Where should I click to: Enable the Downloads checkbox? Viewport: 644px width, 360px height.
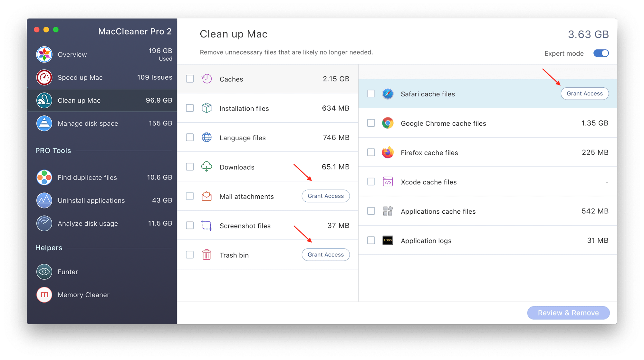[x=189, y=167]
